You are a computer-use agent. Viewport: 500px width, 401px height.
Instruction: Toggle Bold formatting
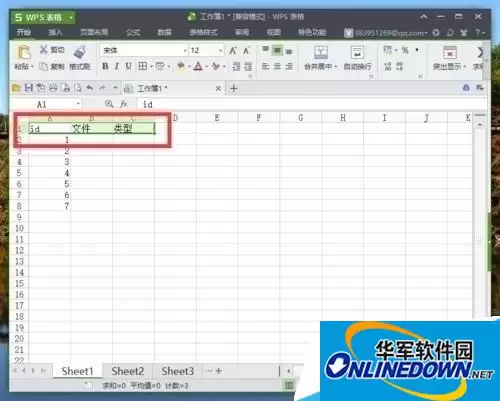coord(105,66)
